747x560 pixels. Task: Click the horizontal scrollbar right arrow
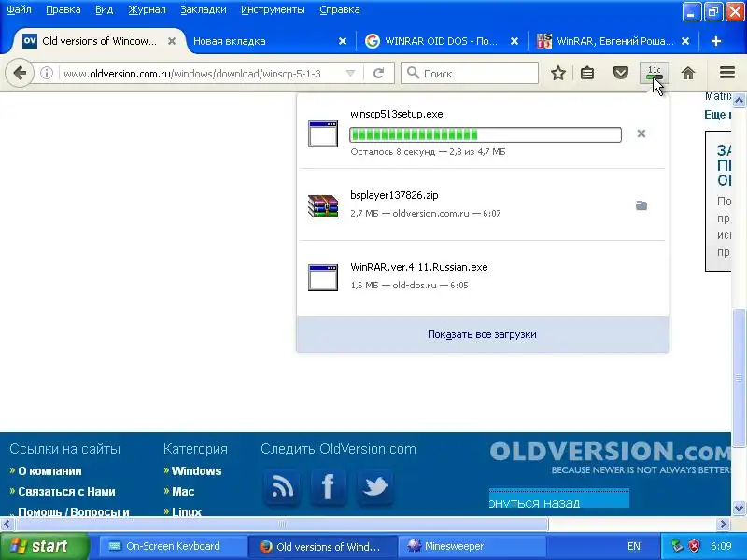point(724,525)
